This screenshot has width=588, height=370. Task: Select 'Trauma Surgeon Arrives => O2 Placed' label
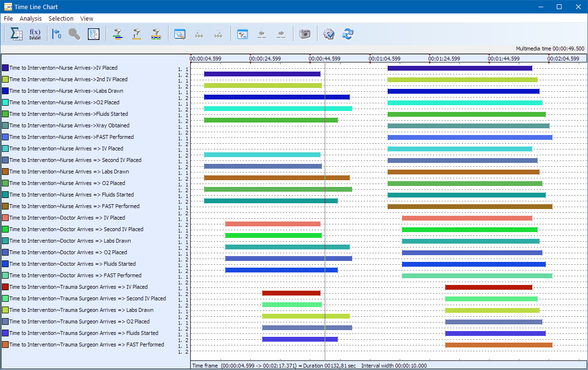pyautogui.click(x=80, y=321)
